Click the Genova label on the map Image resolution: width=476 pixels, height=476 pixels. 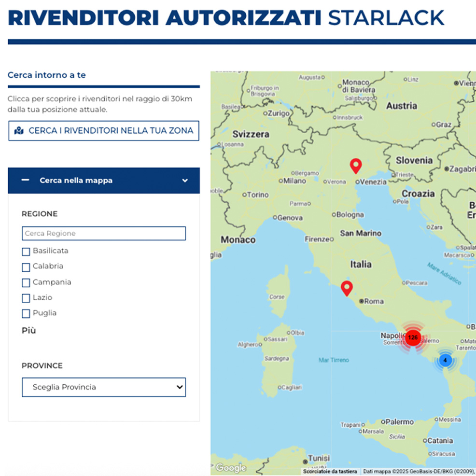point(290,218)
